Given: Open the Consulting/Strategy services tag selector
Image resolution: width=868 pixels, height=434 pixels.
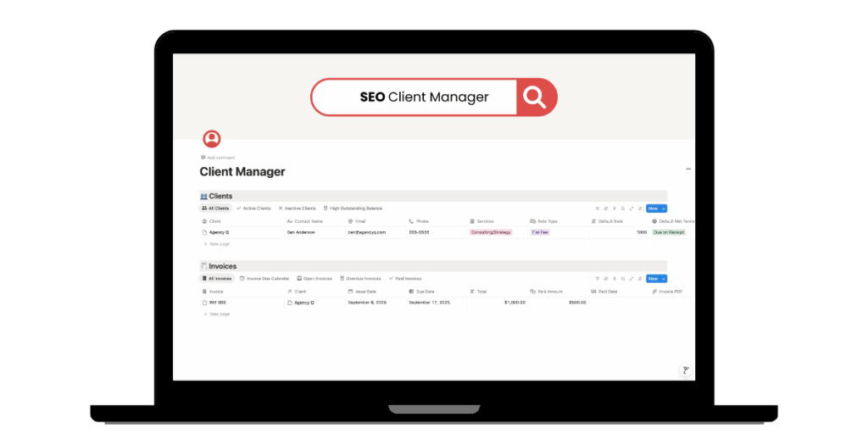Looking at the screenshot, I should click(x=492, y=232).
